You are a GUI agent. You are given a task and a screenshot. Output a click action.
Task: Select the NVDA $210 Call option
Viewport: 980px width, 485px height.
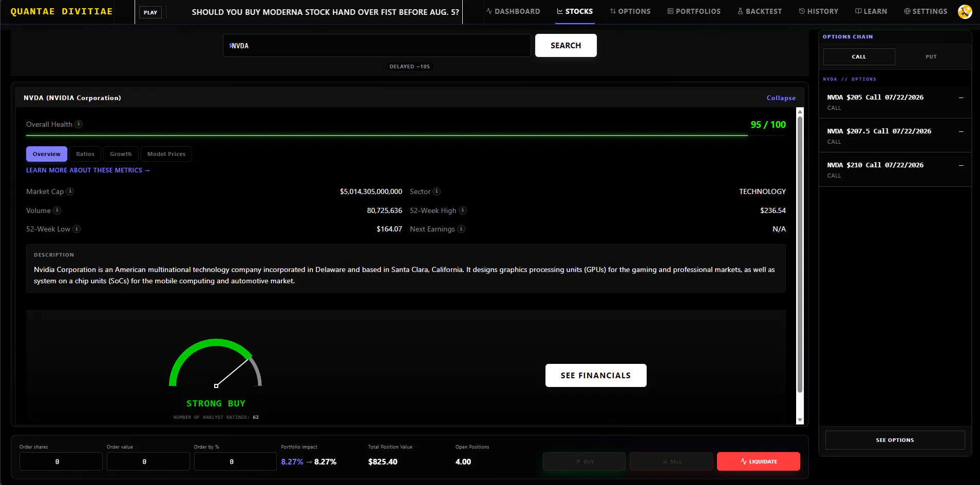coord(895,169)
